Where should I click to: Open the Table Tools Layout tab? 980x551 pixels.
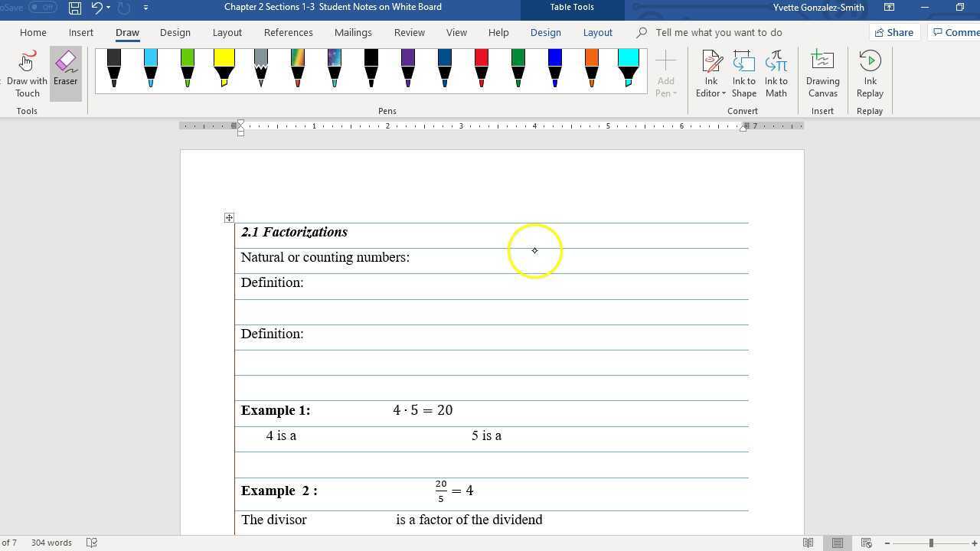click(x=597, y=32)
